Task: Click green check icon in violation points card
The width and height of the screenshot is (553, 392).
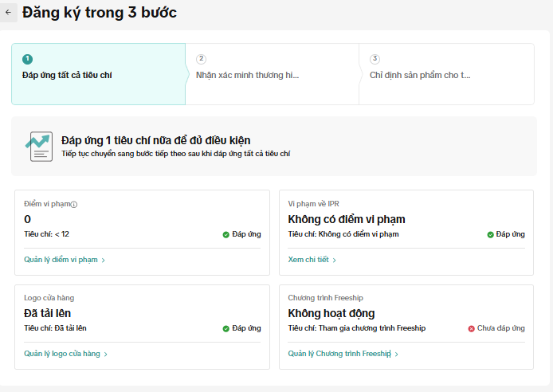Action: tap(226, 234)
